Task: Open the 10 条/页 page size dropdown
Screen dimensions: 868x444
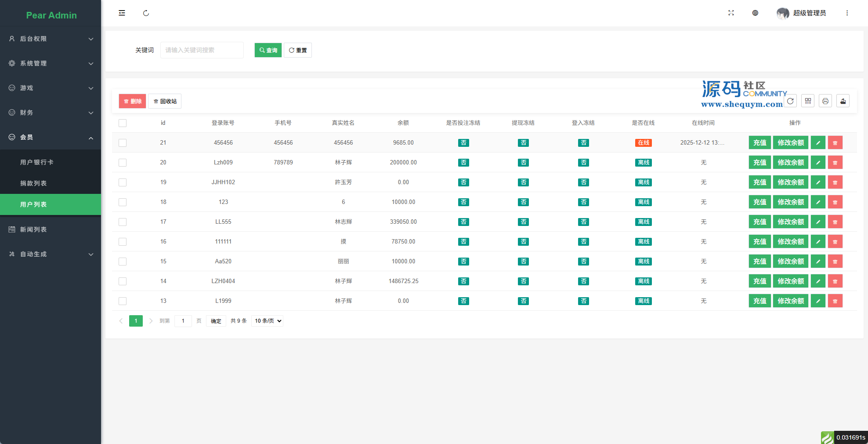Action: pos(268,321)
